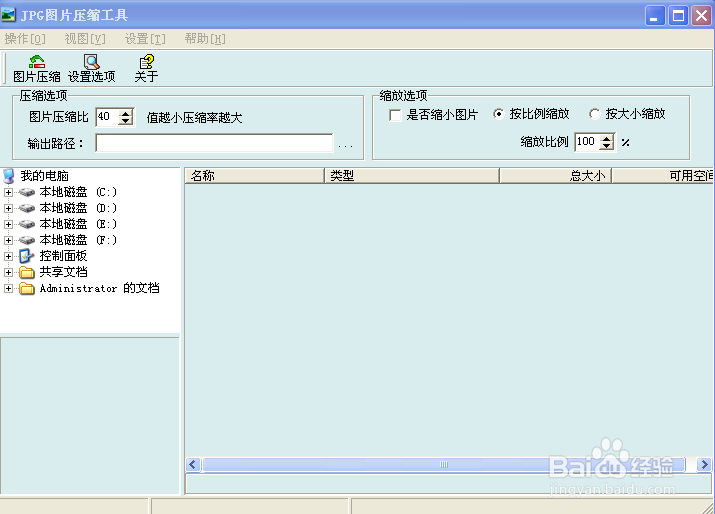
Task: Select the 控制面板 label in tree
Action: (63, 256)
